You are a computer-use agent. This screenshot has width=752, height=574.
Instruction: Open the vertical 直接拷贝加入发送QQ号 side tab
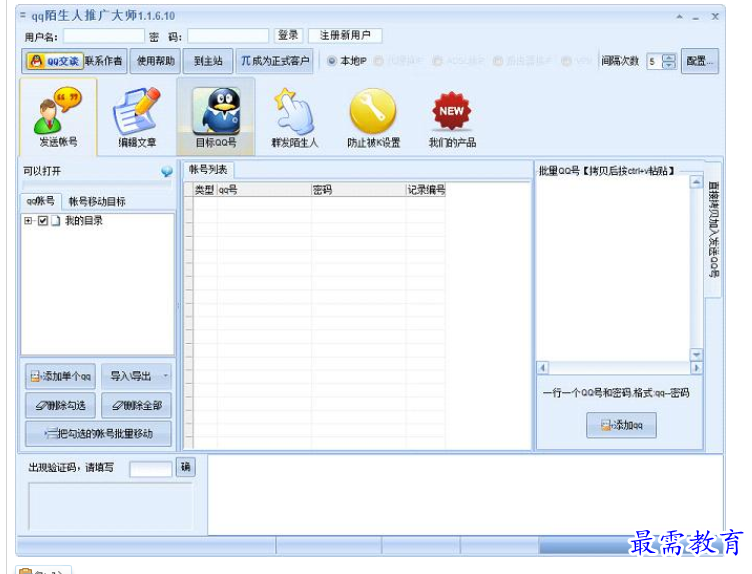pos(713,229)
